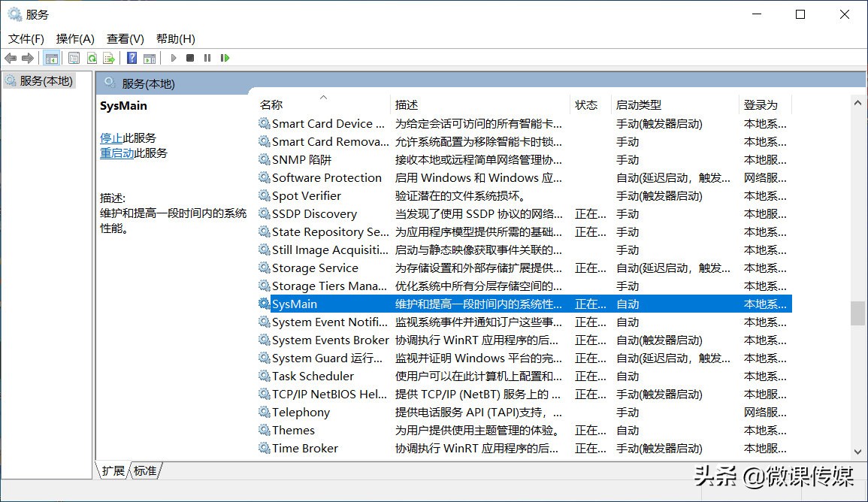Click the 重启动 link to restart SysMain

(x=116, y=153)
